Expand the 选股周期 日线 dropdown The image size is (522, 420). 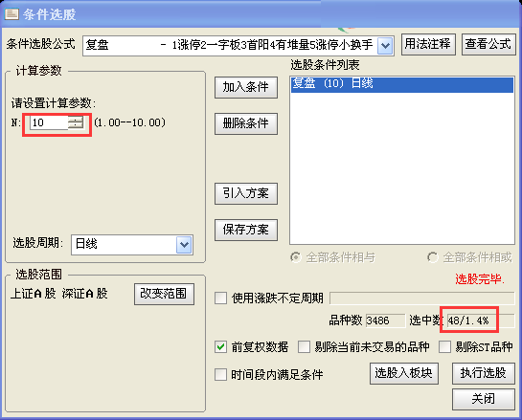[185, 245]
